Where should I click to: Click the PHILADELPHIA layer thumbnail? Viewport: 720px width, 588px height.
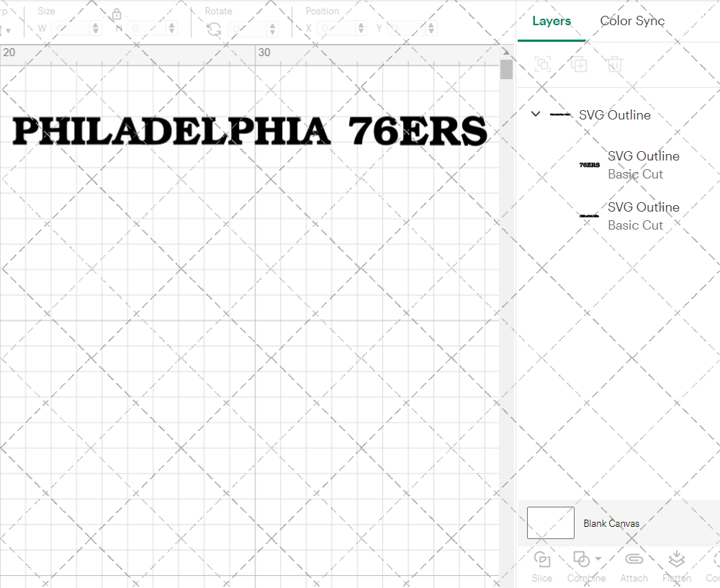pos(588,215)
